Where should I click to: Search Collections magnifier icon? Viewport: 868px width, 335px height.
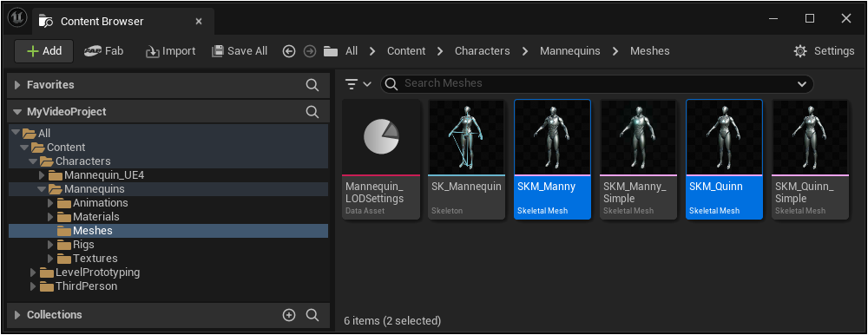[x=312, y=315]
